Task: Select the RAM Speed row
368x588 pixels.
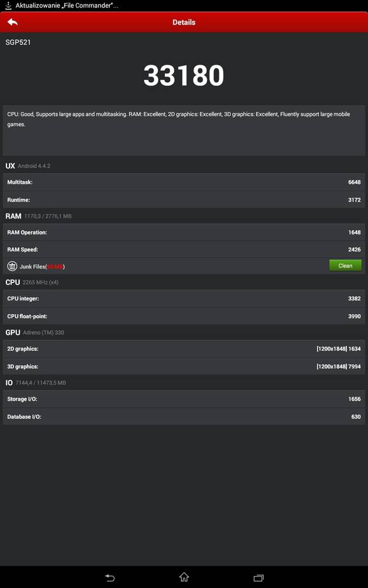Action: pos(184,250)
